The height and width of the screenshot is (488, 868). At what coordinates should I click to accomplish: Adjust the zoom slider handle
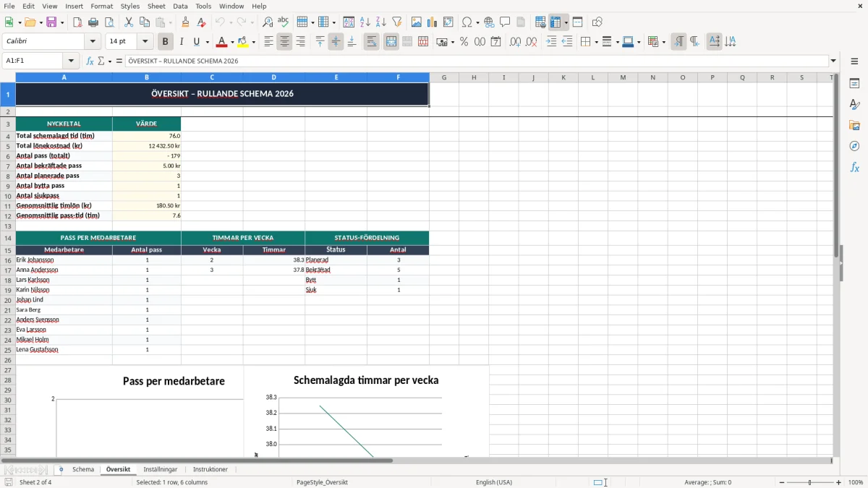click(810, 482)
